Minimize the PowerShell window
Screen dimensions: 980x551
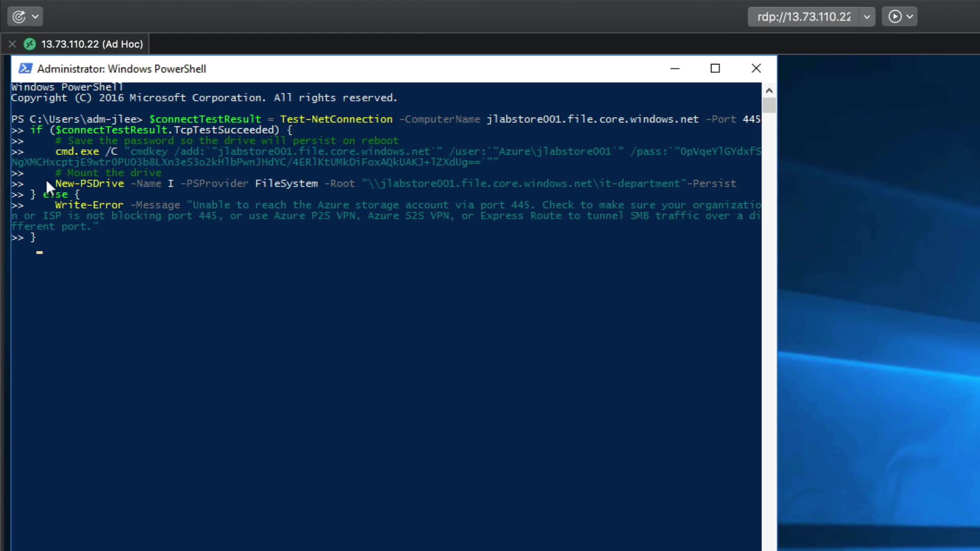tap(675, 68)
